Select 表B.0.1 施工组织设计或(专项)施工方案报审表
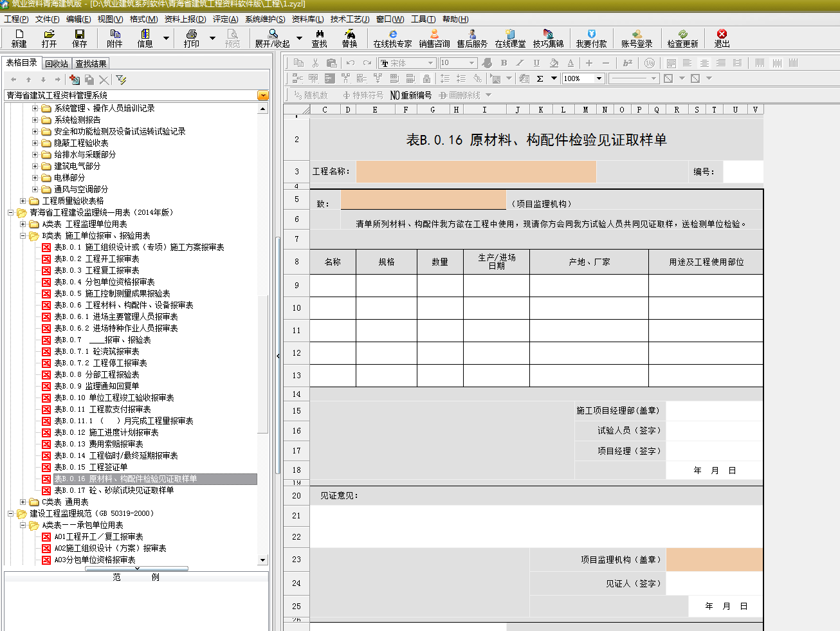This screenshot has height=631, width=840. coord(139,248)
